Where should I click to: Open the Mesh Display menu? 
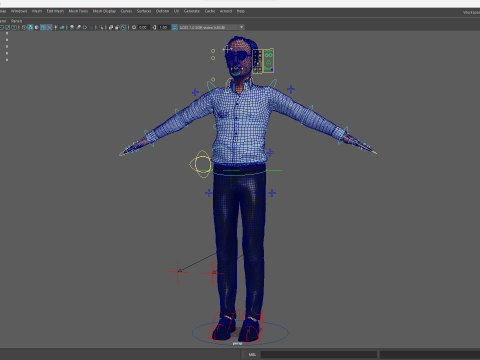pos(104,11)
